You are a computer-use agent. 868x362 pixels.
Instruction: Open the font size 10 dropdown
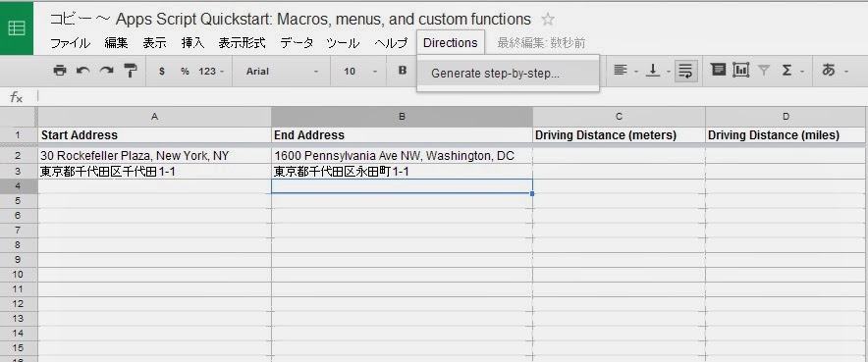point(359,72)
